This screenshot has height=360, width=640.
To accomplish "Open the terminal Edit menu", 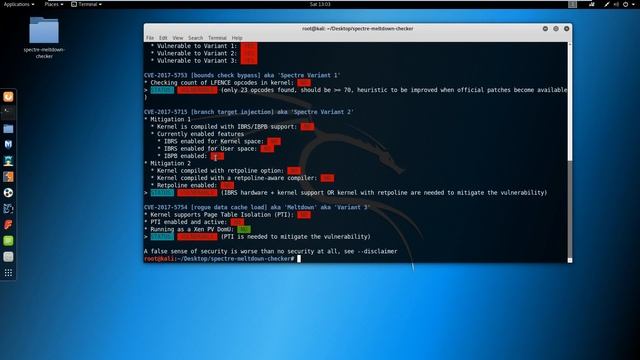I will tap(163, 38).
